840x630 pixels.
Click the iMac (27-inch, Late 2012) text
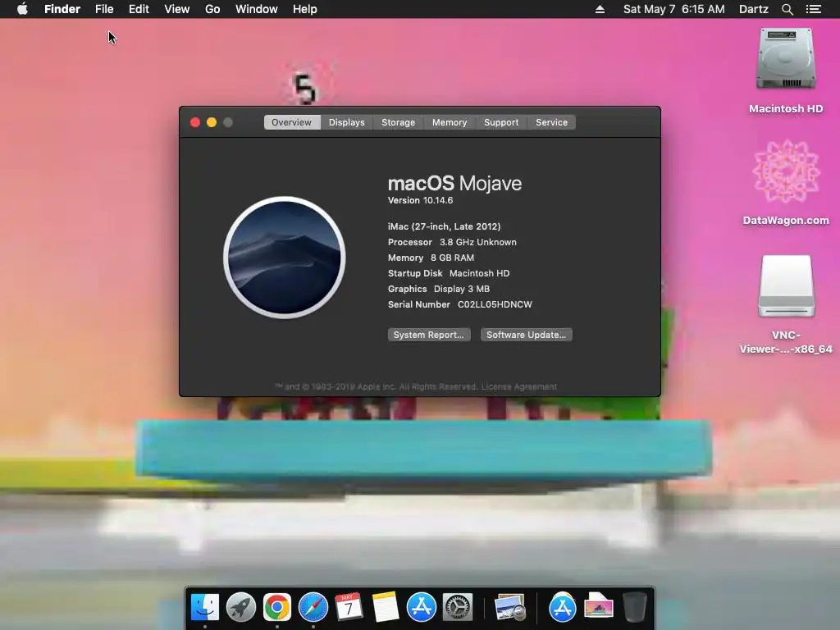444,226
